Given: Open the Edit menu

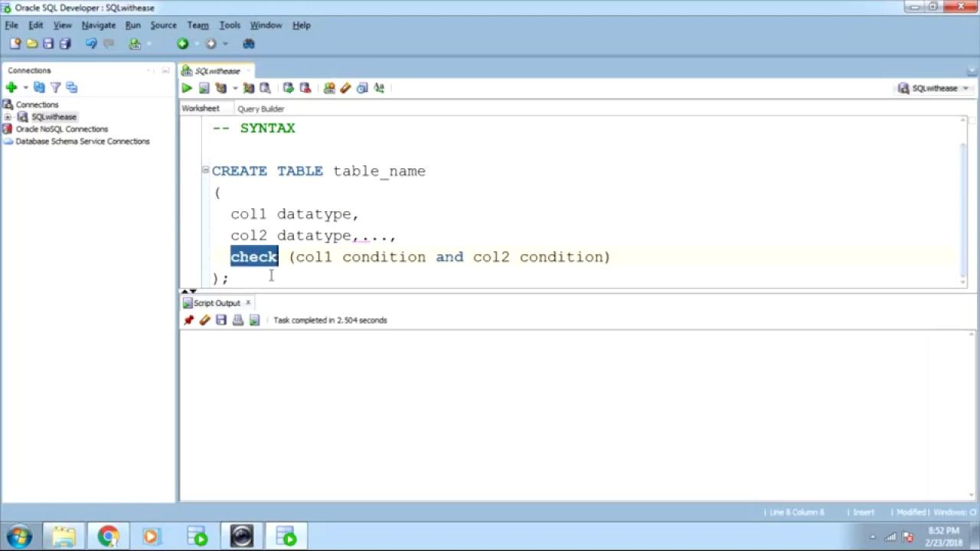Looking at the screenshot, I should point(36,25).
